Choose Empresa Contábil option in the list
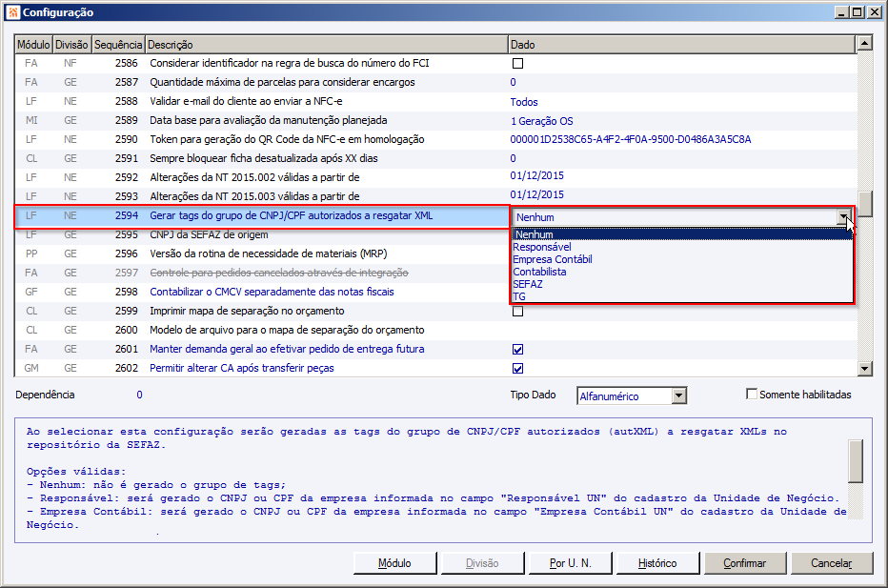 pos(682,259)
